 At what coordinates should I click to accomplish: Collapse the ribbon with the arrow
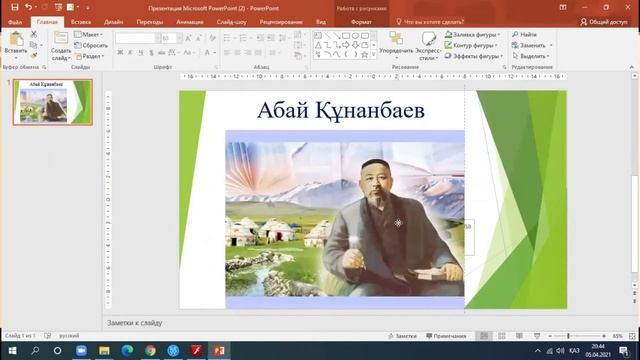tap(631, 67)
